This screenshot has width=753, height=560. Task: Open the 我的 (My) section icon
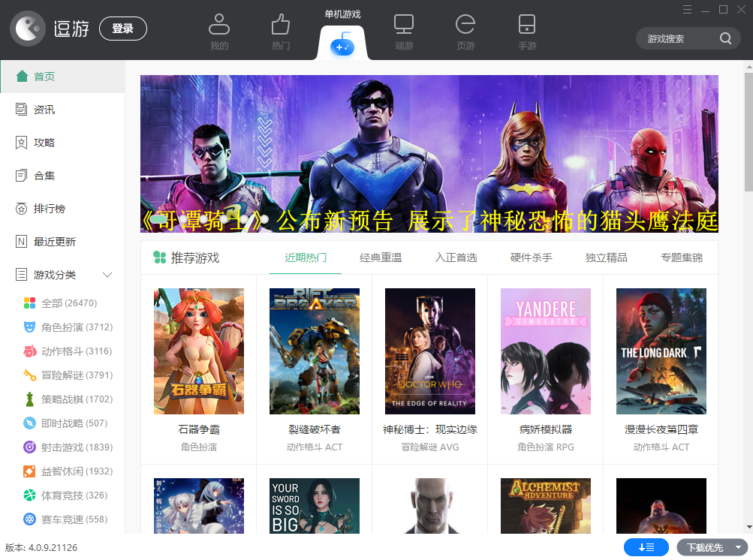tap(218, 26)
